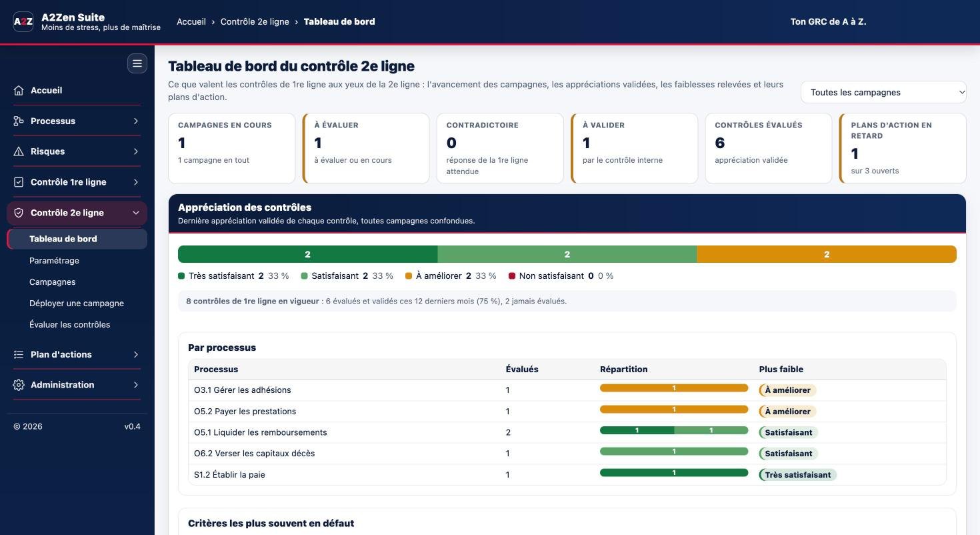Click the Accueil home icon
The width and height of the screenshot is (980, 535).
tap(19, 90)
